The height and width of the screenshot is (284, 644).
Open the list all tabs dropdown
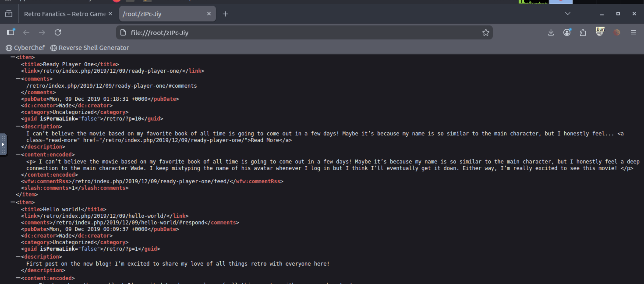pos(568,14)
